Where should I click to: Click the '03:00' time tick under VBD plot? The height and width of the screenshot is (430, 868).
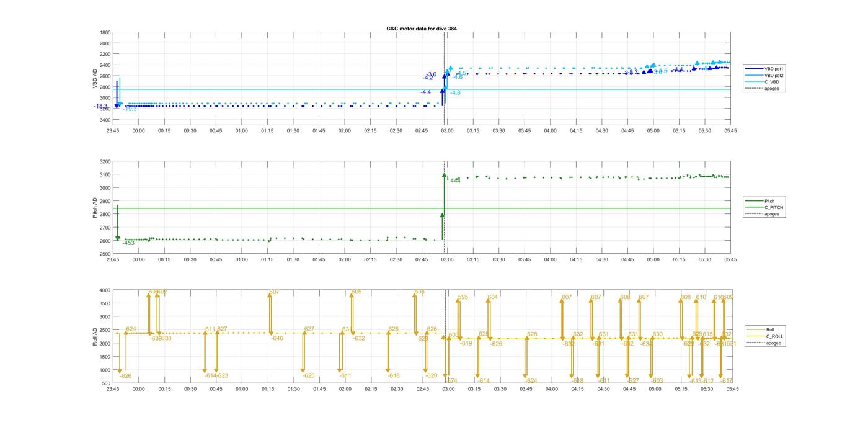tap(447, 131)
